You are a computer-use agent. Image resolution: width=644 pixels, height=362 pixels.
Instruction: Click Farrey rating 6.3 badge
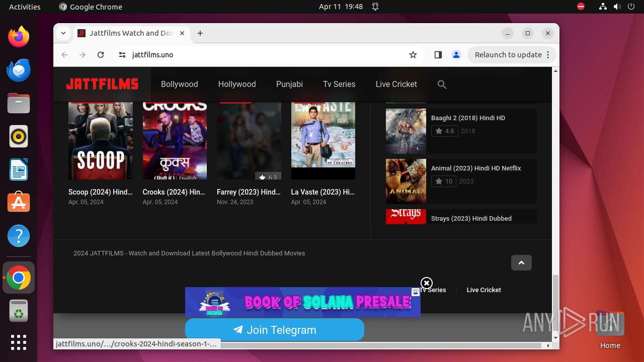pyautogui.click(x=268, y=177)
